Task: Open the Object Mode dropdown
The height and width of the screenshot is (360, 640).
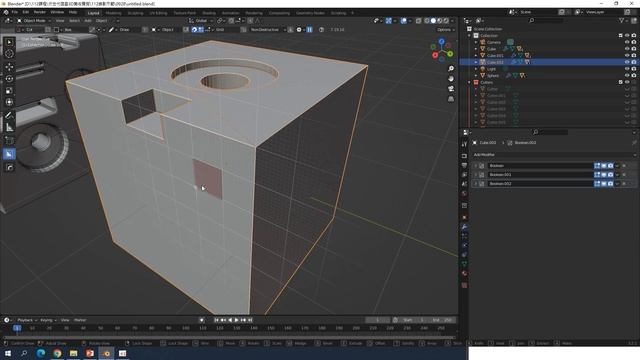Action: [34, 21]
